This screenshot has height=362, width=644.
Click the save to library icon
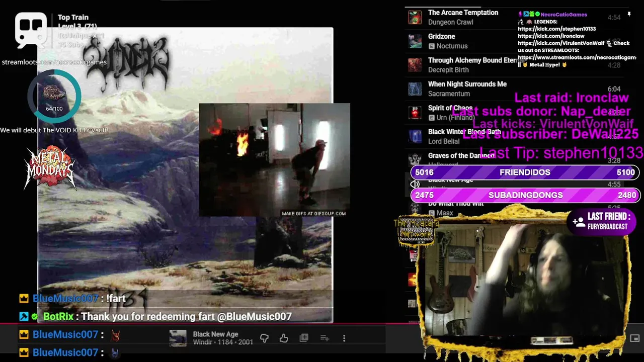[304, 338]
